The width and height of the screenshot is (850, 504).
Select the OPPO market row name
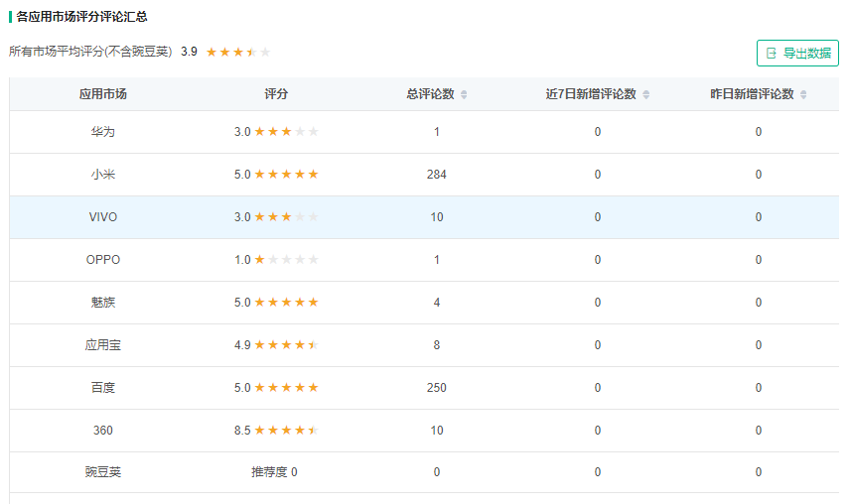[x=103, y=260]
